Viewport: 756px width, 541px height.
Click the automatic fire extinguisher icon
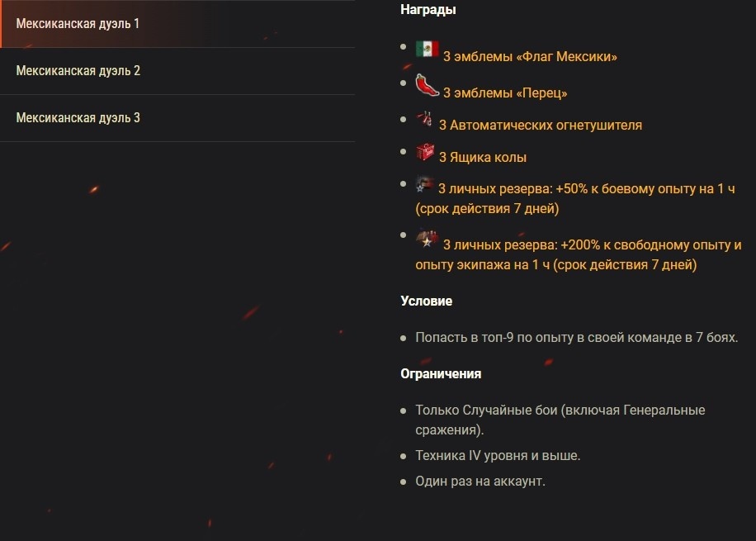point(425,118)
